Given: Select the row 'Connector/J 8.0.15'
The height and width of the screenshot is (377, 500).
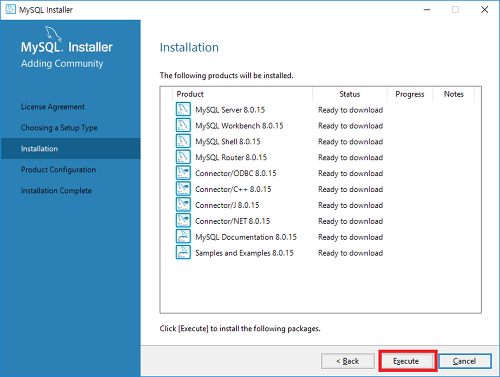Looking at the screenshot, I should [320, 205].
